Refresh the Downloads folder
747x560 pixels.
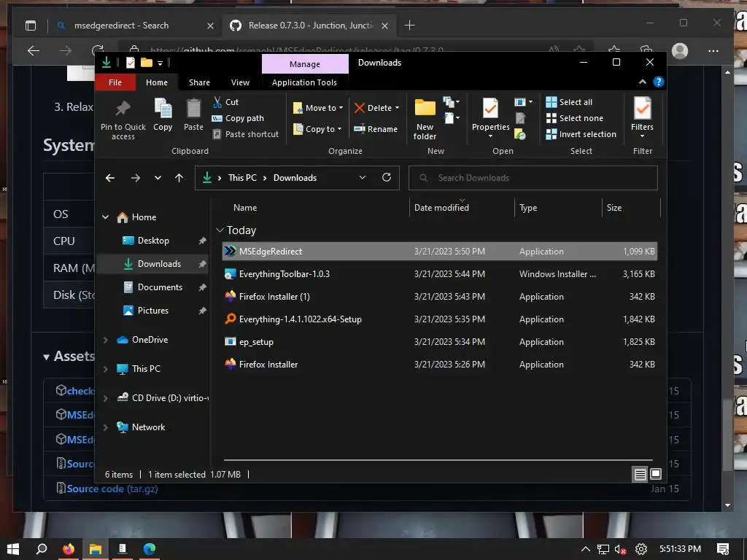pos(387,178)
